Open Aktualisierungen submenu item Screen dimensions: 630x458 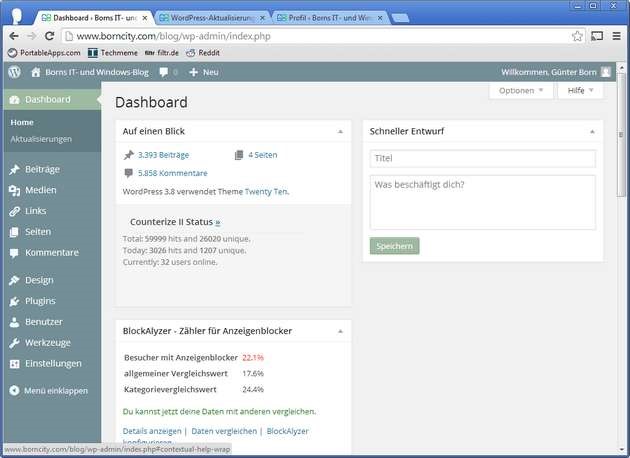(41, 139)
